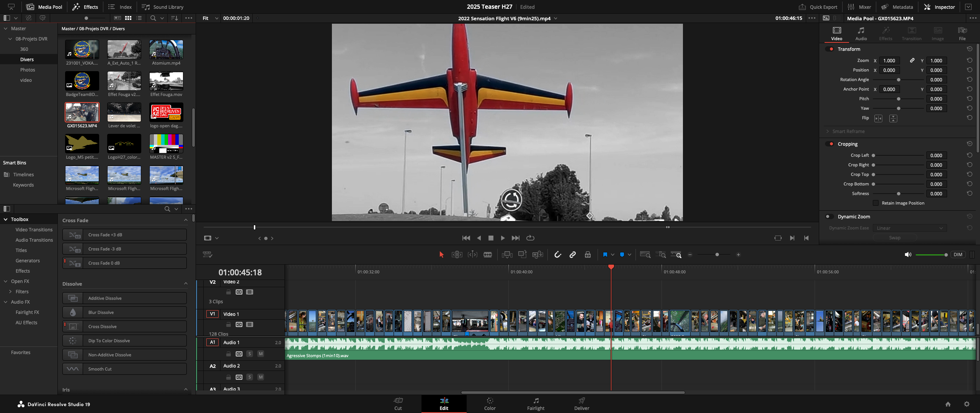Toggle the timeline snapping magnet icon
This screenshot has width=980, height=413.
click(x=557, y=255)
